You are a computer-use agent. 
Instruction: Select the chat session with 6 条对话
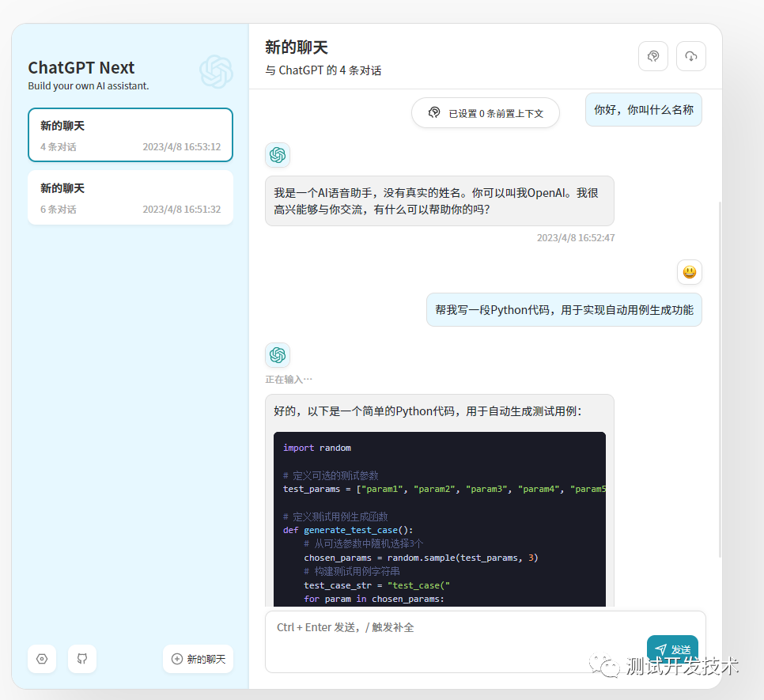click(130, 197)
